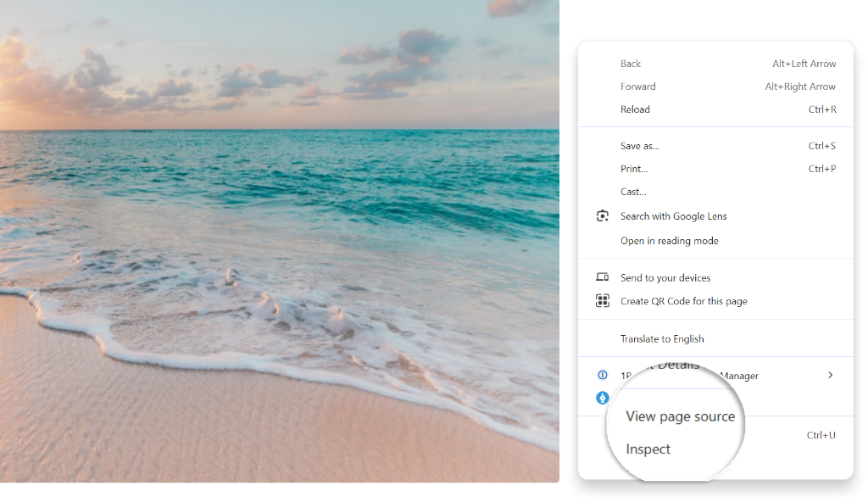Expand the Password Manager submenu arrow
The width and height of the screenshot is (868, 497).
831,375
